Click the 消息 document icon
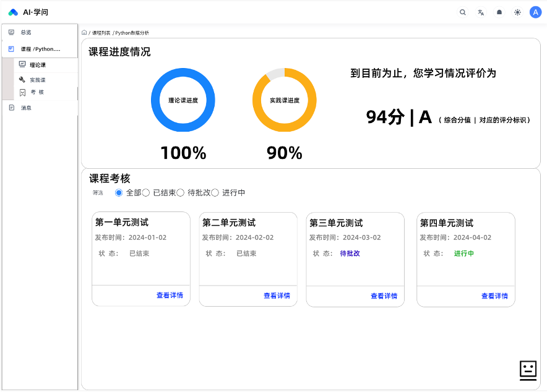547x392 pixels. tap(12, 108)
